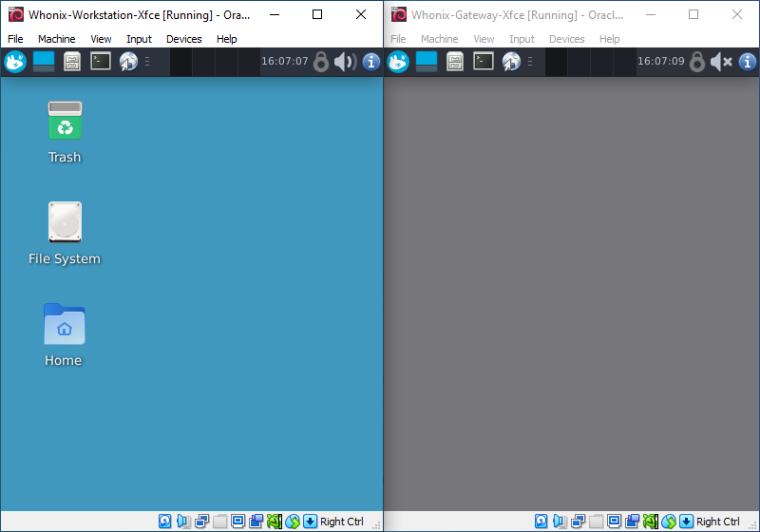Toggle show desktop button in Workstation
The height and width of the screenshot is (532, 760).
(x=44, y=62)
